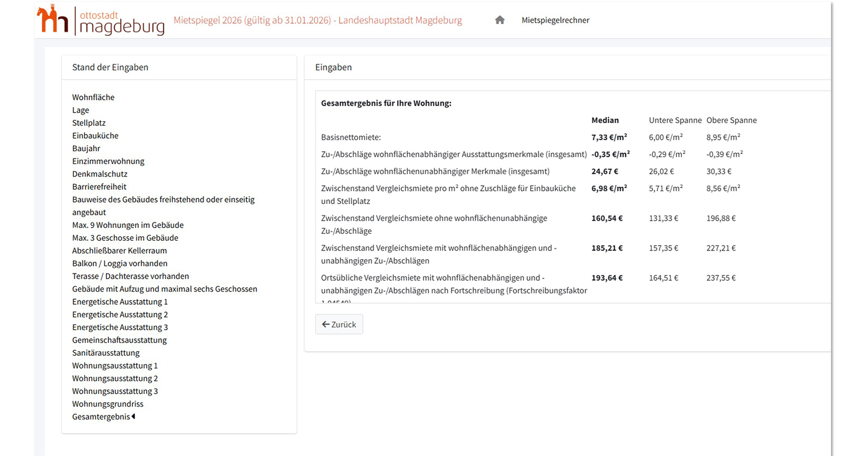
Task: Jump to the Einbauküche step
Action: (95, 136)
